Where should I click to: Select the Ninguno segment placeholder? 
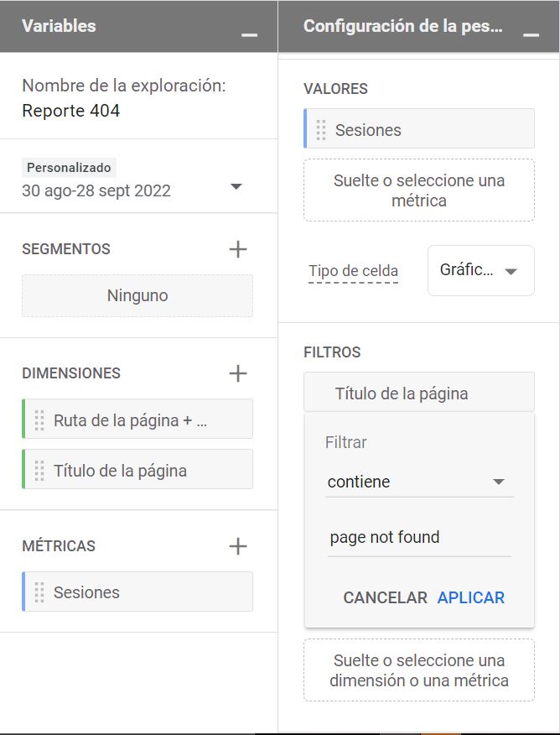(137, 295)
